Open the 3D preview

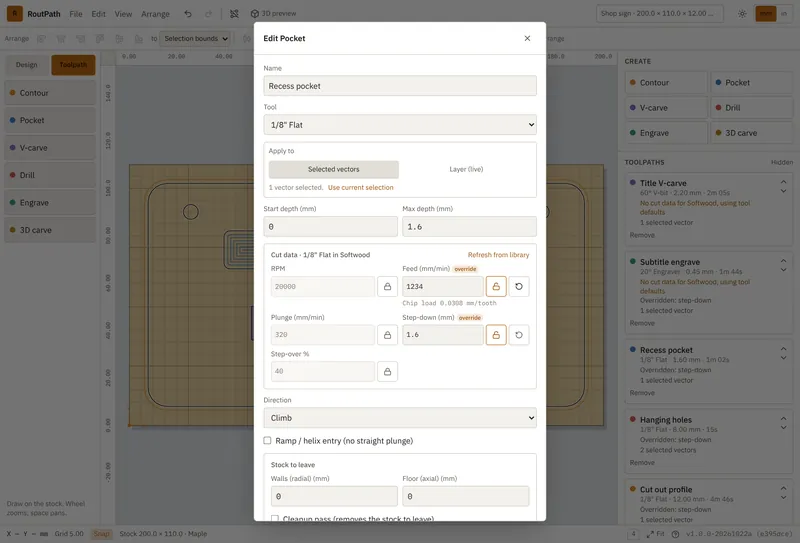click(273, 14)
